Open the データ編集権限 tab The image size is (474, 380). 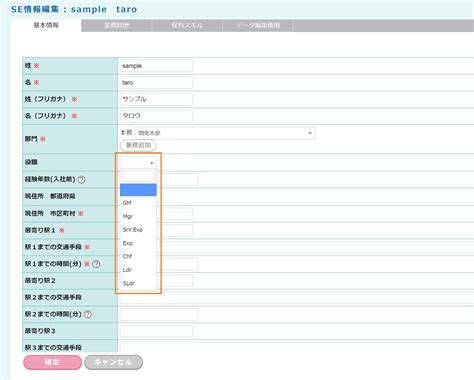(x=258, y=25)
